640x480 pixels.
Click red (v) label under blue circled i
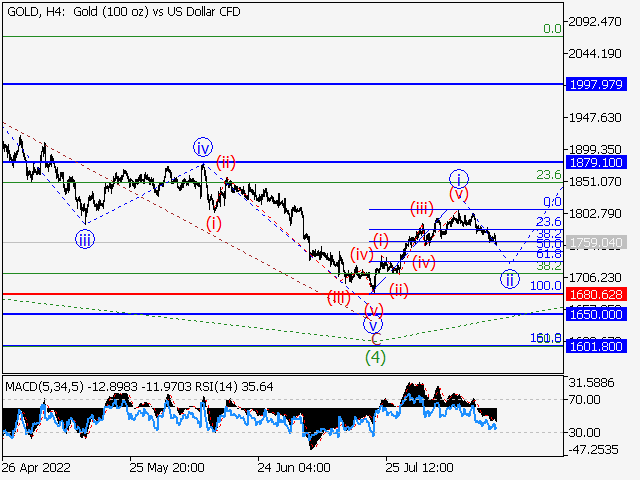(x=459, y=194)
